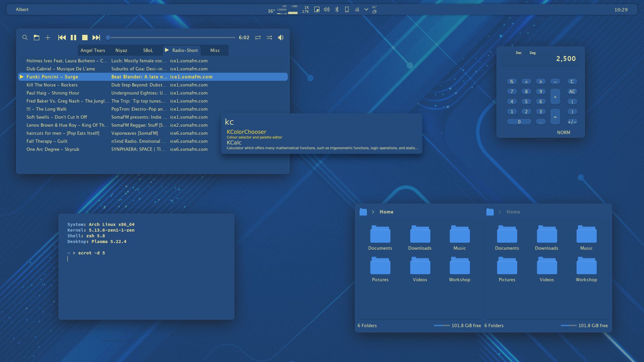This screenshot has width=644, height=362.
Task: Toggle Deg angle mode in KCalc
Action: click(533, 53)
